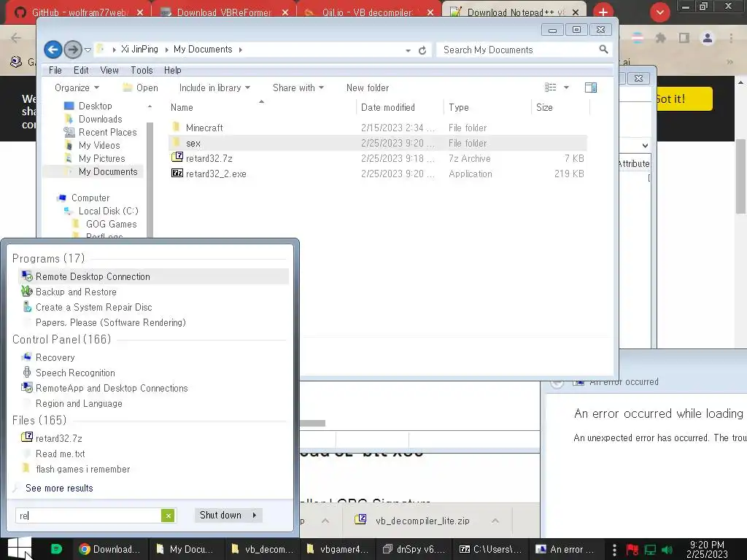
Task: Open the View menu
Action: click(x=109, y=70)
